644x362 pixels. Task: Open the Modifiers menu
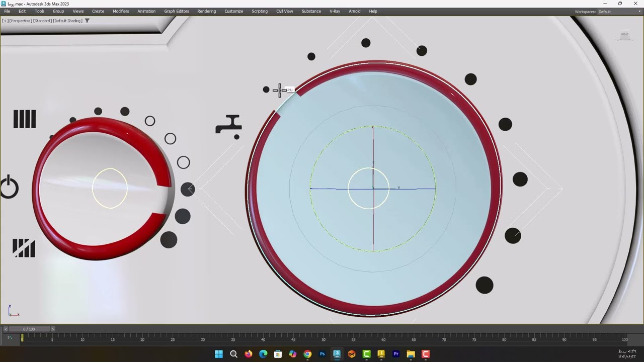click(x=121, y=11)
